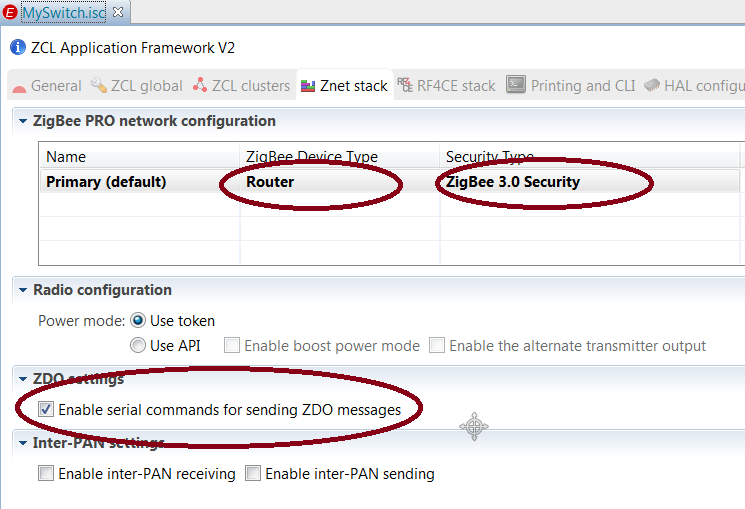
Task: Collapse the Radio configuration section
Action: click(x=23, y=290)
